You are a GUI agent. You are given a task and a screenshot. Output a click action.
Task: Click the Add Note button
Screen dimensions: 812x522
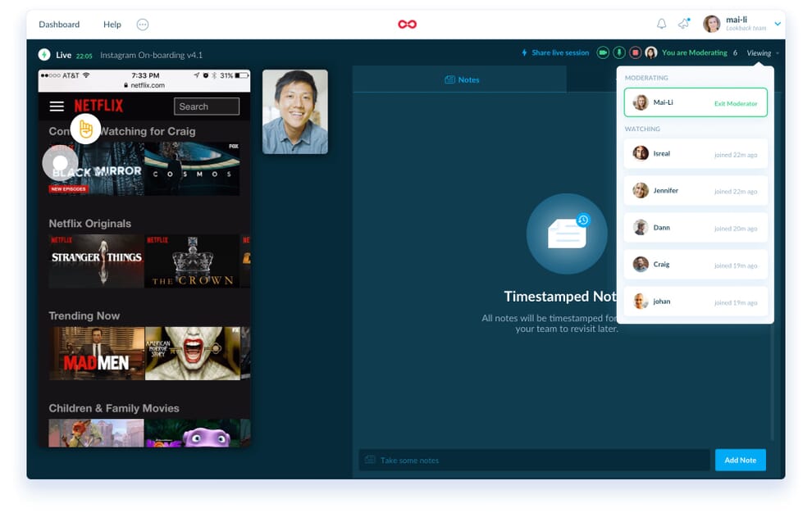740,460
